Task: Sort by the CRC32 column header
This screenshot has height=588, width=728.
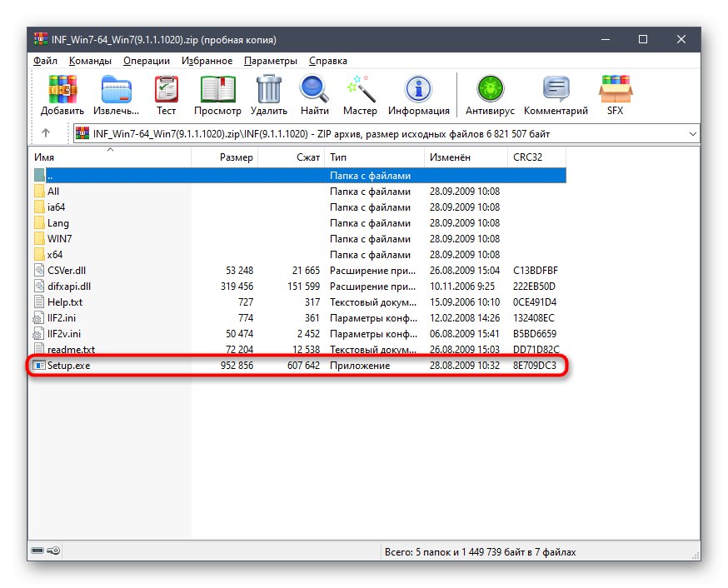Action: 536,157
